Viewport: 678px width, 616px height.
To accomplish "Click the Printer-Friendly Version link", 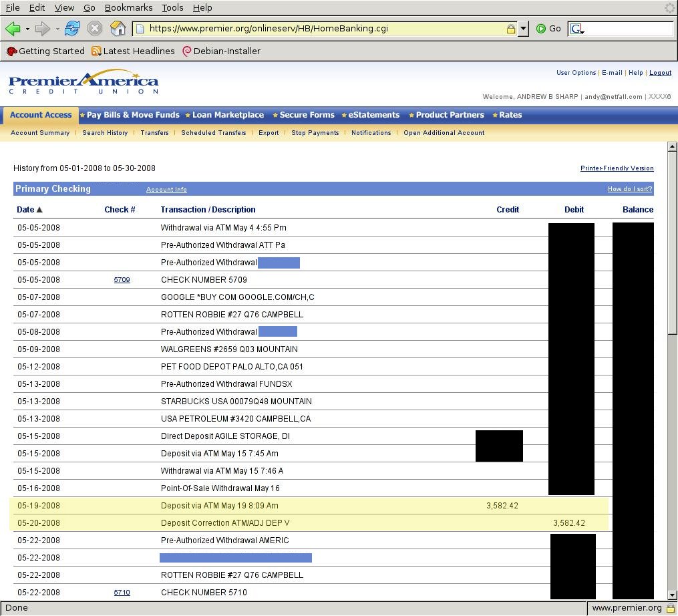I will point(617,168).
